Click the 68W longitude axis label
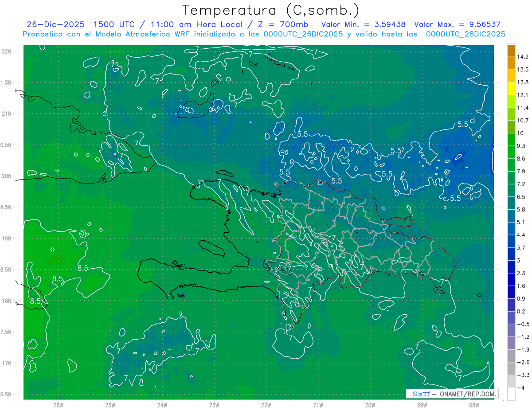 (x=474, y=405)
